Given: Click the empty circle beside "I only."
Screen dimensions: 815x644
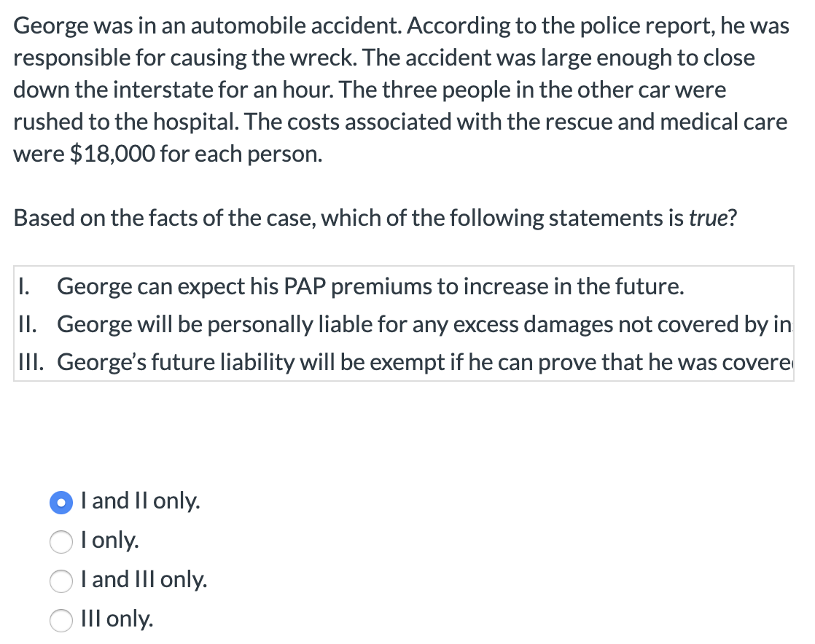Looking at the screenshot, I should click(x=61, y=542).
